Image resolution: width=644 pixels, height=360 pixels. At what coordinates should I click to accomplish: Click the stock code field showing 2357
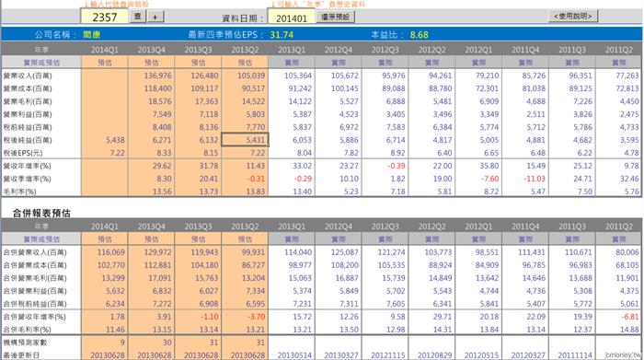(x=105, y=17)
